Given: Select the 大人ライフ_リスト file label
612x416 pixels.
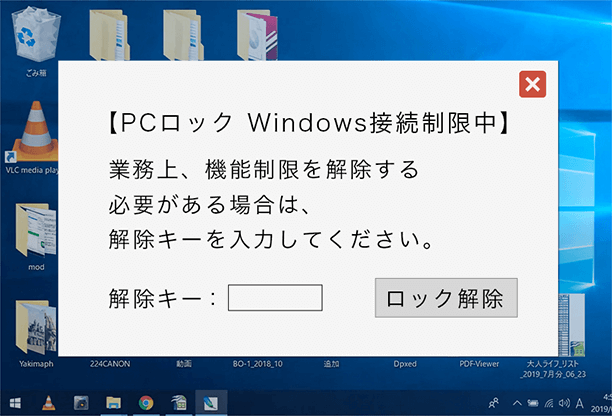Looking at the screenshot, I should point(553,369).
